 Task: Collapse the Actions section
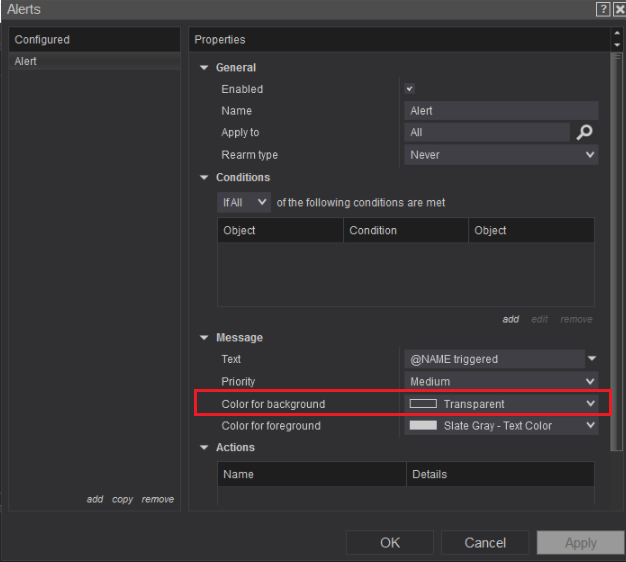click(205, 448)
